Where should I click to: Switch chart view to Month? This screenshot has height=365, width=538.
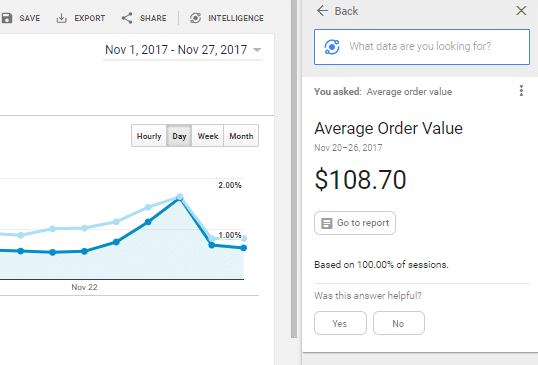[x=241, y=136]
